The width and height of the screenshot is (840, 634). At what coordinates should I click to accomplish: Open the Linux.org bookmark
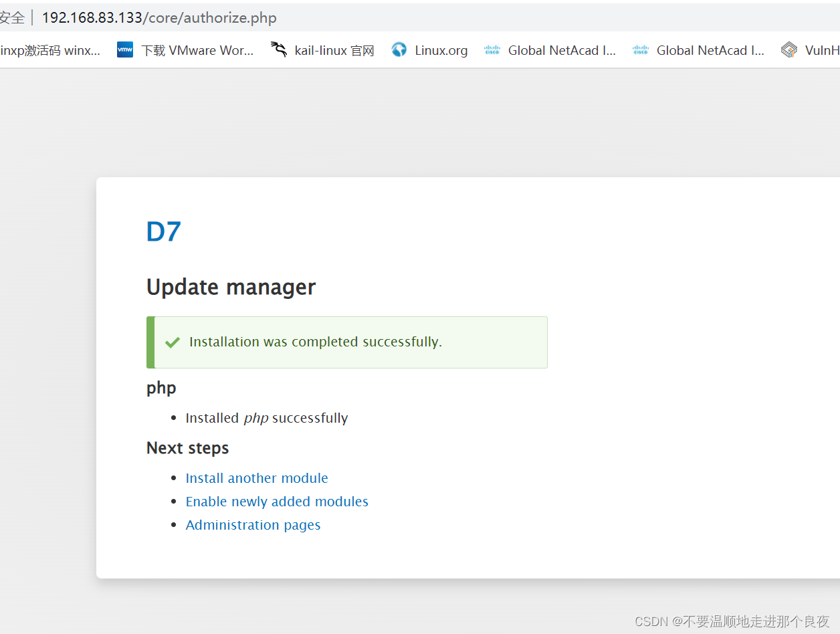point(429,50)
